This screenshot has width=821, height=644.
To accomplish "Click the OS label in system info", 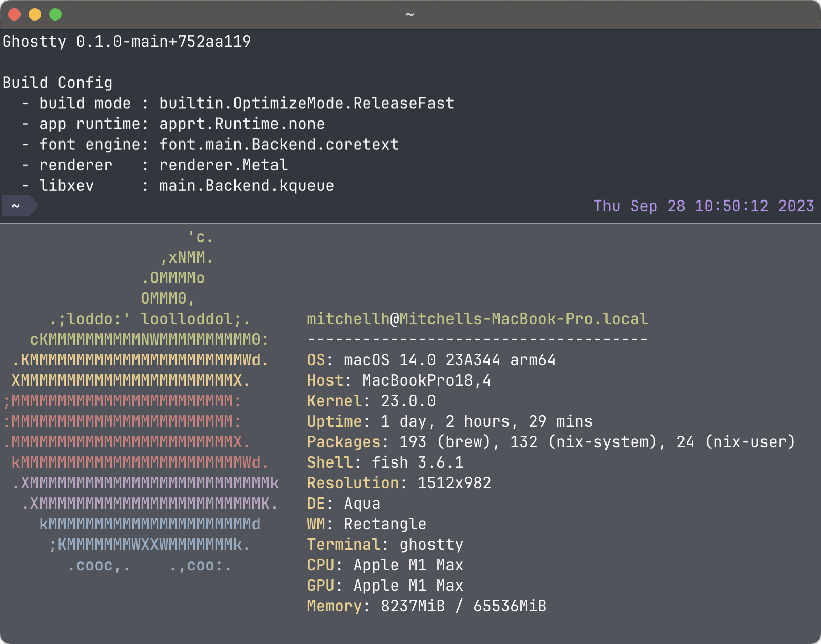I will coord(316,360).
